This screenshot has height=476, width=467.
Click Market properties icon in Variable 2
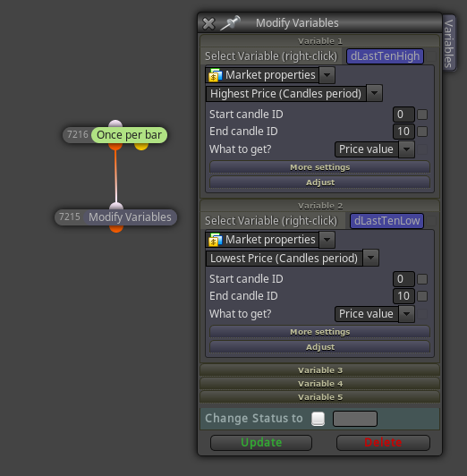tap(215, 240)
